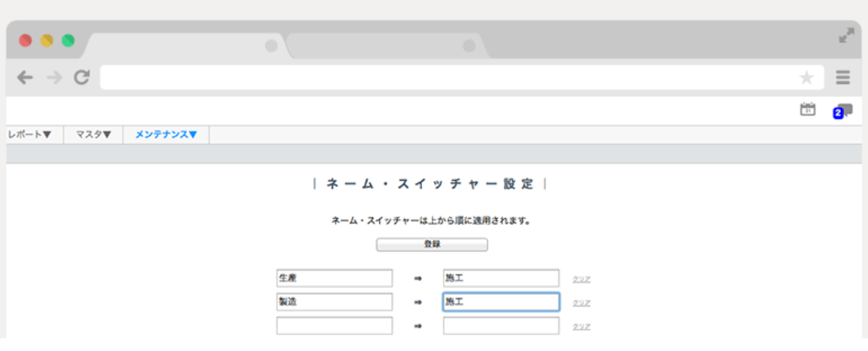Click the browser forward arrow
This screenshot has height=351, width=868.
(54, 78)
